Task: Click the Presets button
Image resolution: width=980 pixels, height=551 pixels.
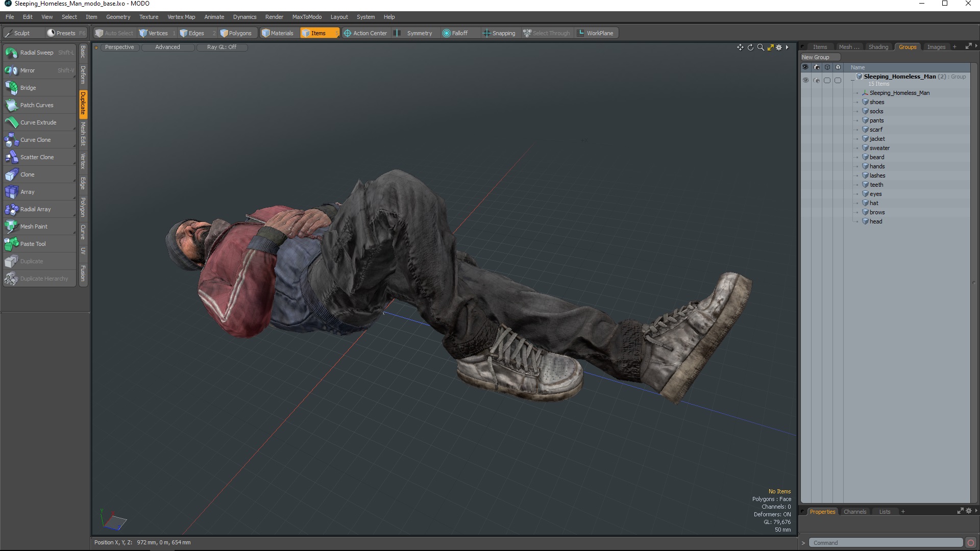Action: point(66,33)
